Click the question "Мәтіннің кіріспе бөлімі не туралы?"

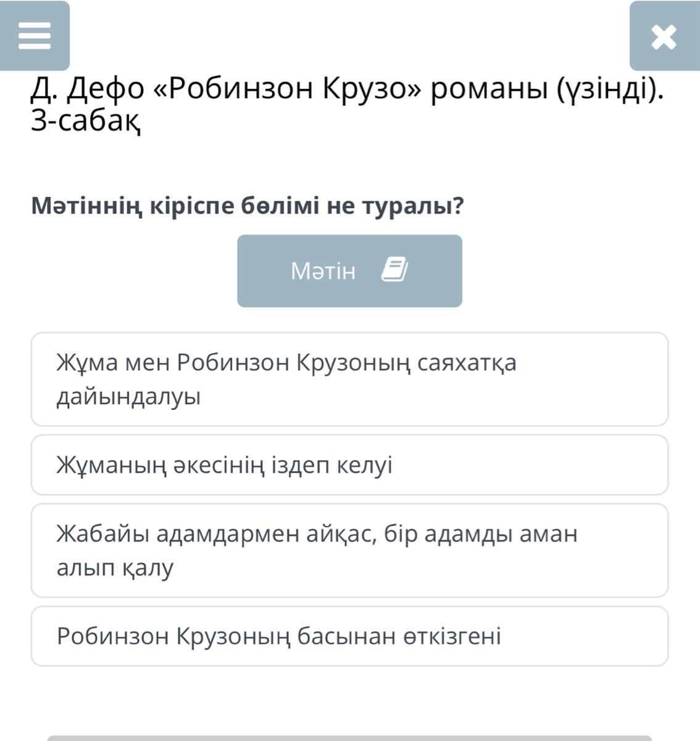click(247, 206)
